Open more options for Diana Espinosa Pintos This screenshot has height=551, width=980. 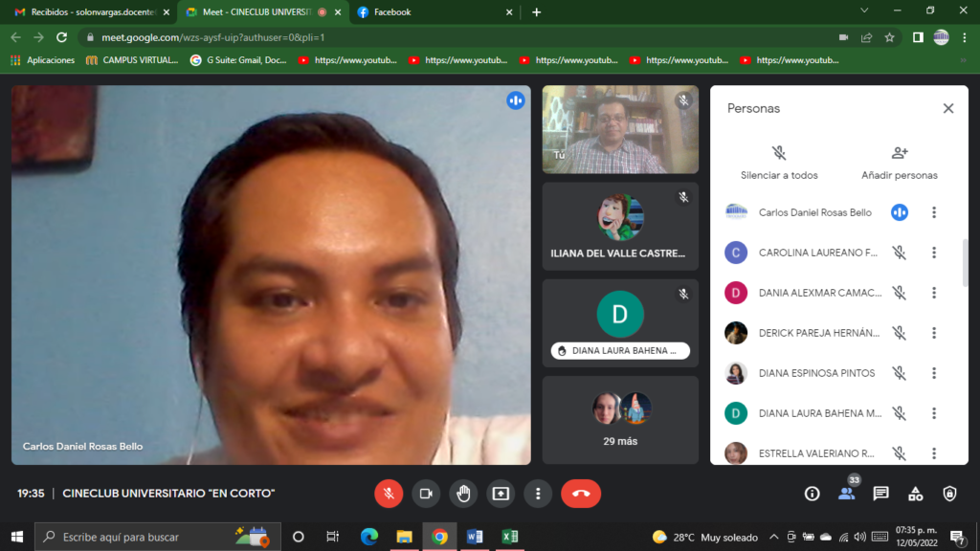pyautogui.click(x=934, y=373)
